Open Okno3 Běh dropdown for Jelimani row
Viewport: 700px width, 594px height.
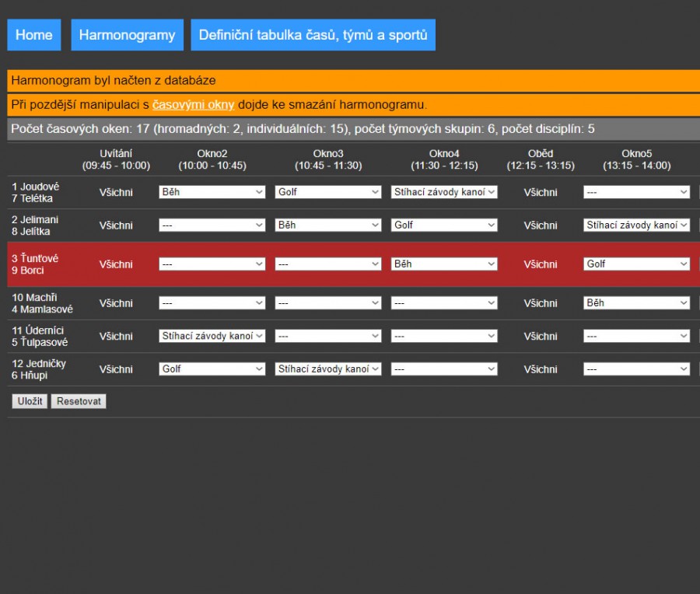[328, 225]
